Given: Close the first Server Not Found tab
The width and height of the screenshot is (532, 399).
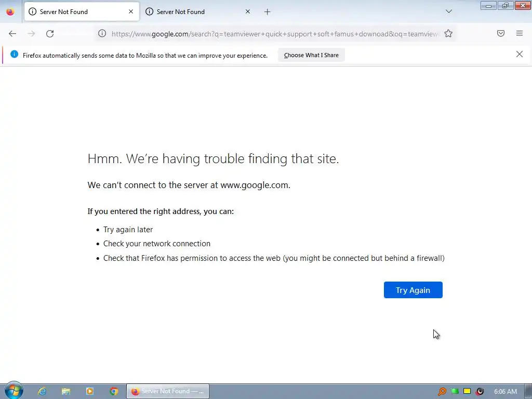Looking at the screenshot, I should (131, 11).
